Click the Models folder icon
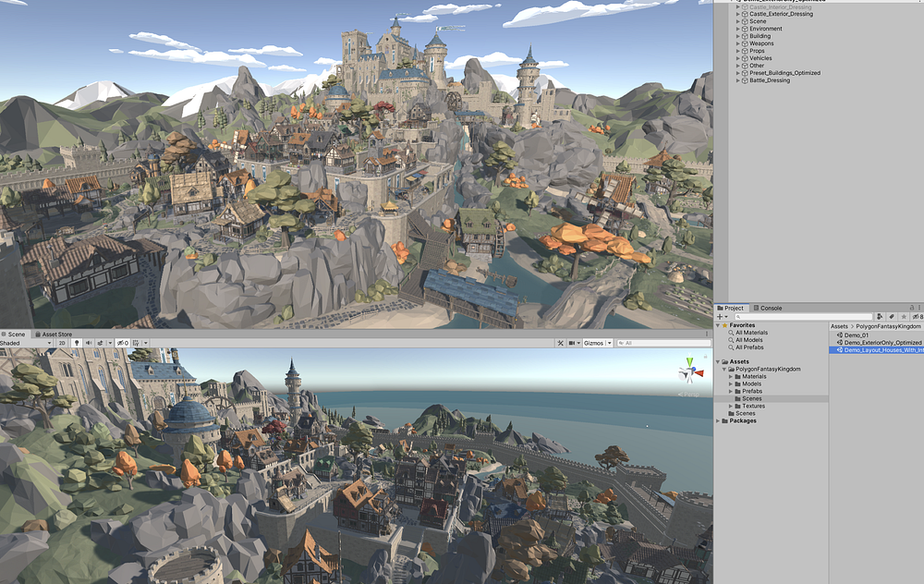 (x=737, y=383)
